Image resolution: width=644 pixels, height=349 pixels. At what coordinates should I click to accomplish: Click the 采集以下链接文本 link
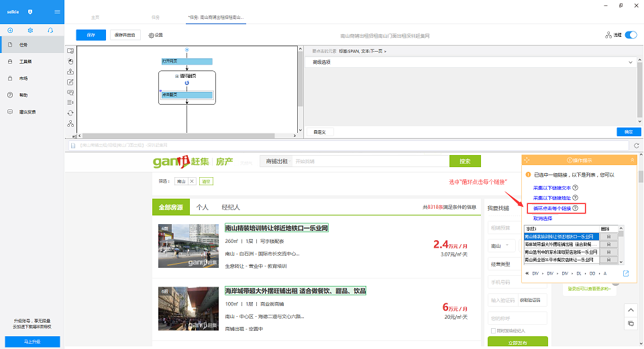(552, 187)
